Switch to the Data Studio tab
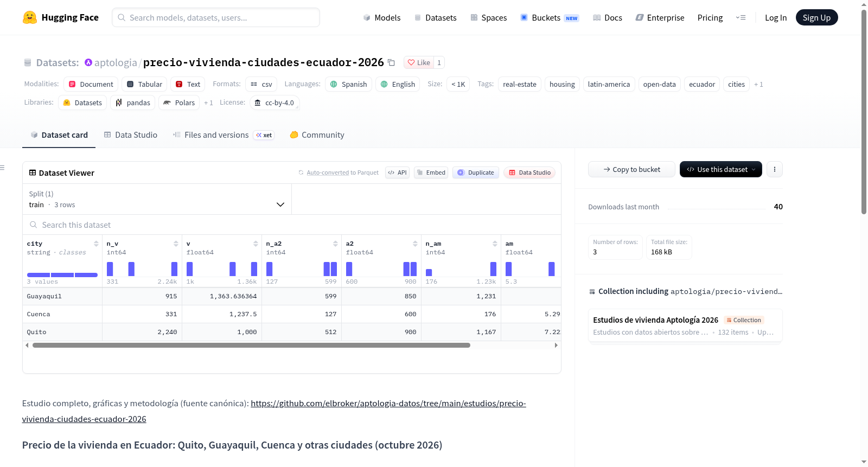The width and height of the screenshot is (868, 467). (x=131, y=135)
